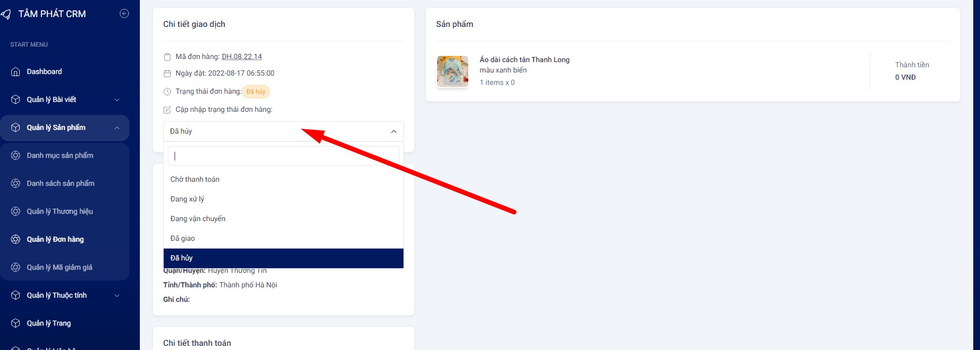Screen dimensions: 980x350
Task: Collapse sidebar using the arrow circle icon
Action: click(124, 13)
